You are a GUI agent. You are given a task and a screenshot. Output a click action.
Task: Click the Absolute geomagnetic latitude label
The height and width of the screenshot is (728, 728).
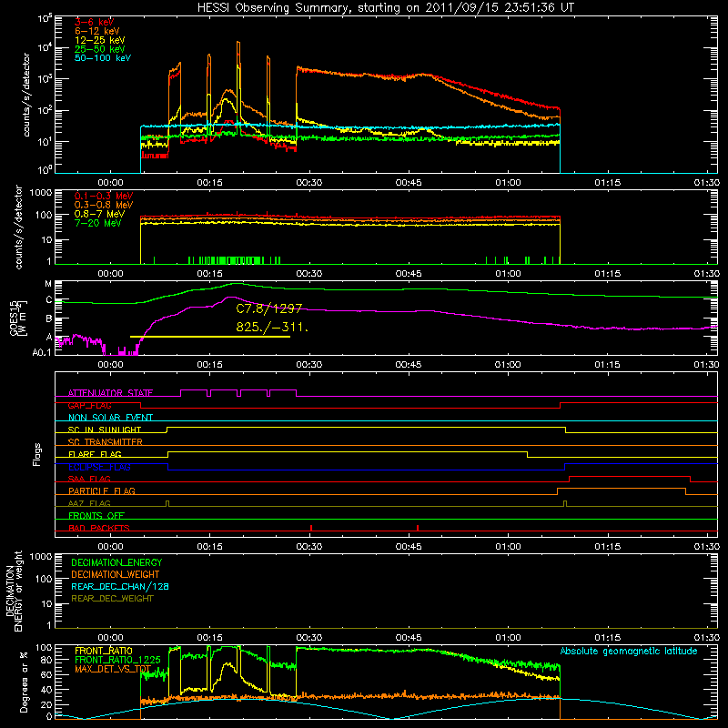(x=629, y=652)
